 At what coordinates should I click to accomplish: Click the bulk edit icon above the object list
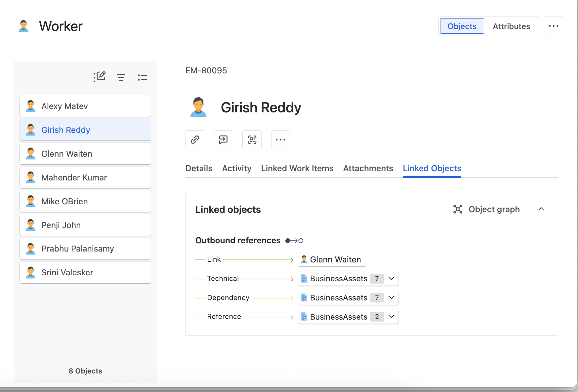point(99,77)
